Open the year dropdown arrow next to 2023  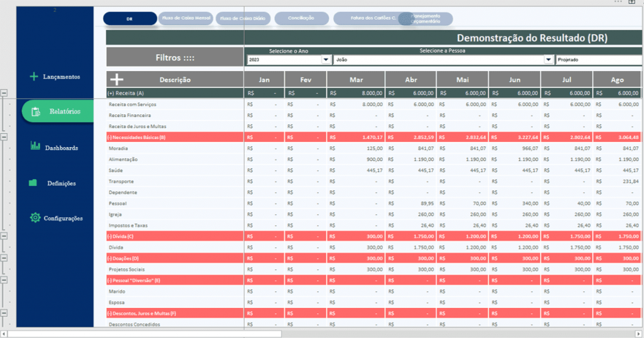(x=326, y=60)
